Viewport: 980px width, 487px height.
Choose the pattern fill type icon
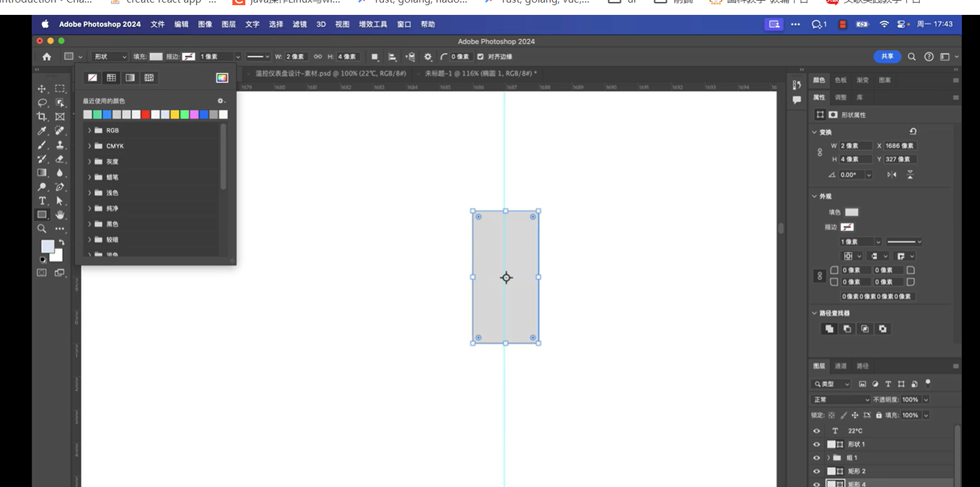[149, 78]
